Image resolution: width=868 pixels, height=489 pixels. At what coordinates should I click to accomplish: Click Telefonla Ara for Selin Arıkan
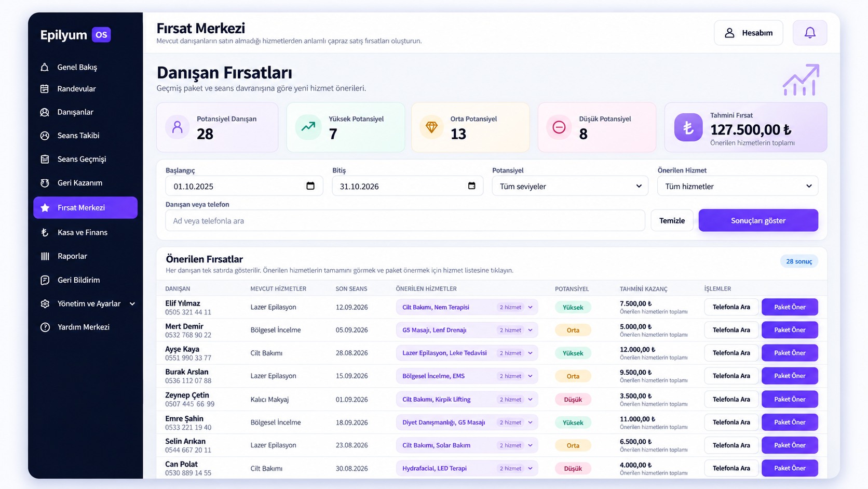[731, 445]
